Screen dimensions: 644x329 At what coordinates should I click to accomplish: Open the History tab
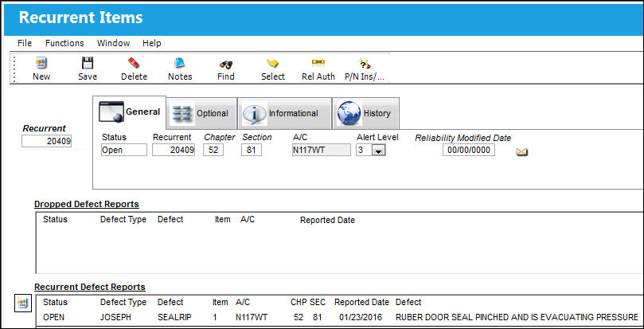pyautogui.click(x=365, y=113)
